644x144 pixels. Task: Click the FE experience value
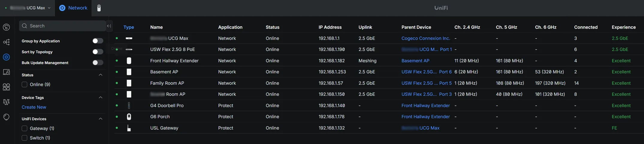pos(614,128)
